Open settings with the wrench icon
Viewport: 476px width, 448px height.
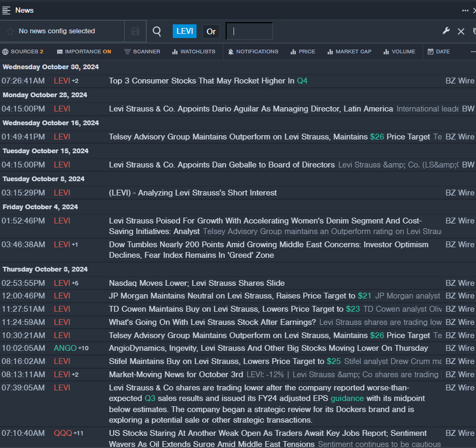click(446, 31)
